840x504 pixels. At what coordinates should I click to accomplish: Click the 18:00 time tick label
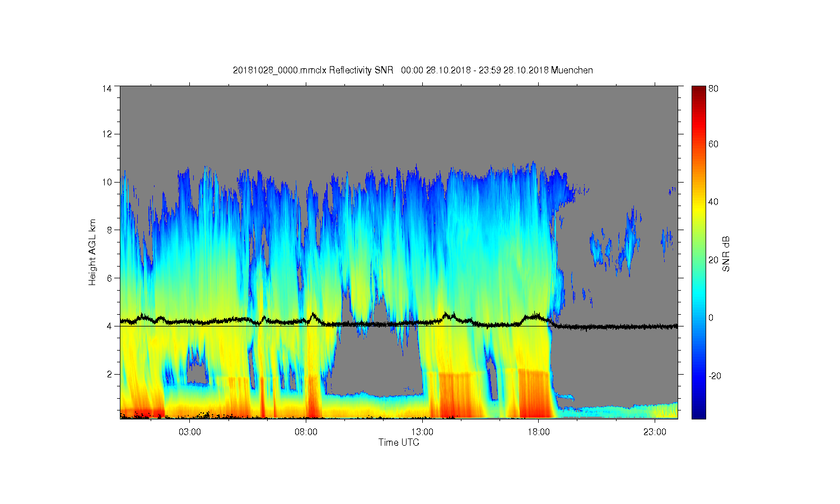click(x=539, y=432)
